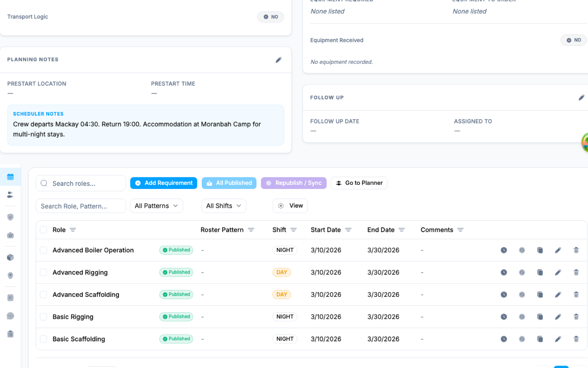Click the Add Requirement button
The width and height of the screenshot is (588, 368).
pos(163,183)
